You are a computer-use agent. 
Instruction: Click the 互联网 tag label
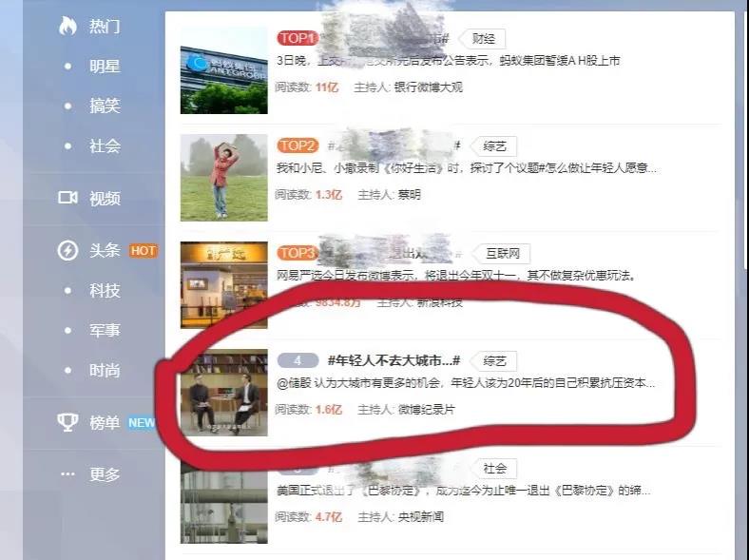coord(502,253)
